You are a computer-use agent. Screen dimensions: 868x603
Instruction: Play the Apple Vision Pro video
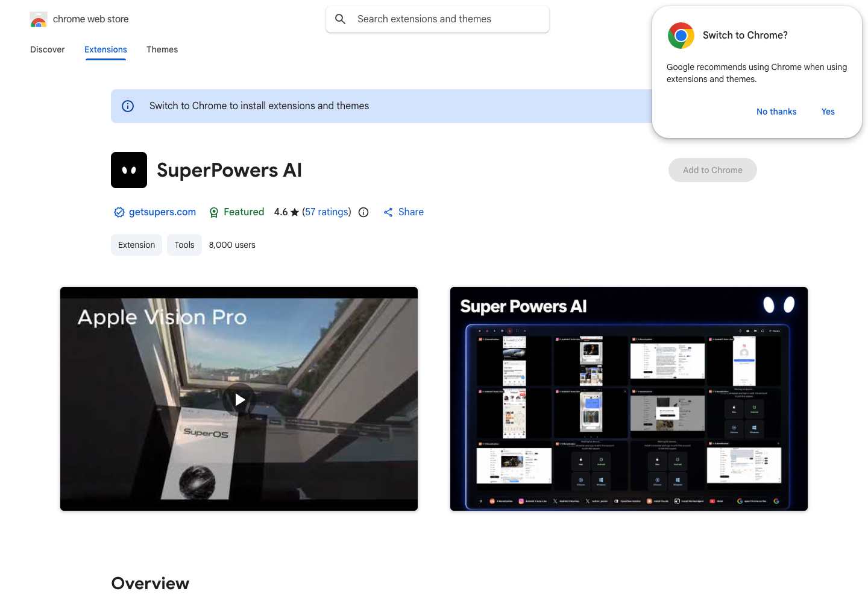click(x=239, y=399)
